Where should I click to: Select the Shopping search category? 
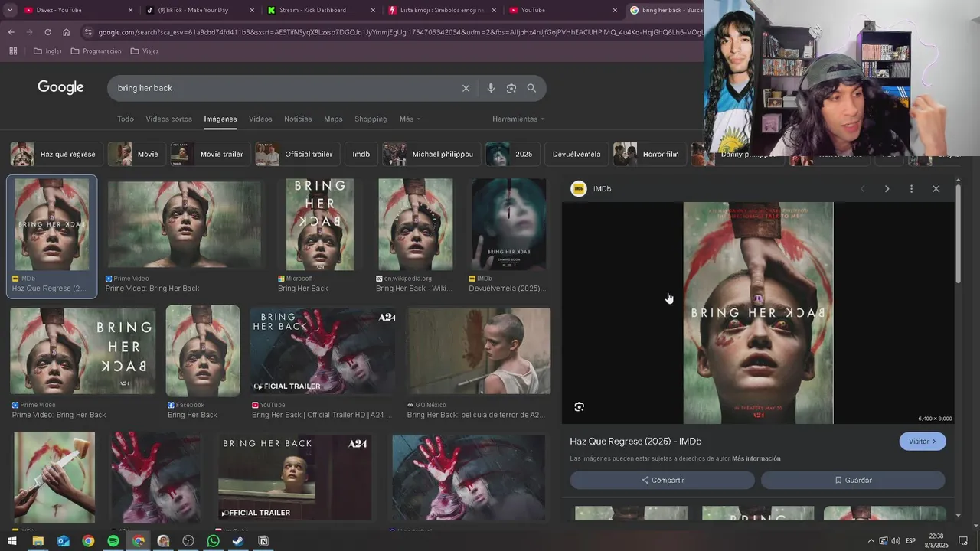[371, 119]
